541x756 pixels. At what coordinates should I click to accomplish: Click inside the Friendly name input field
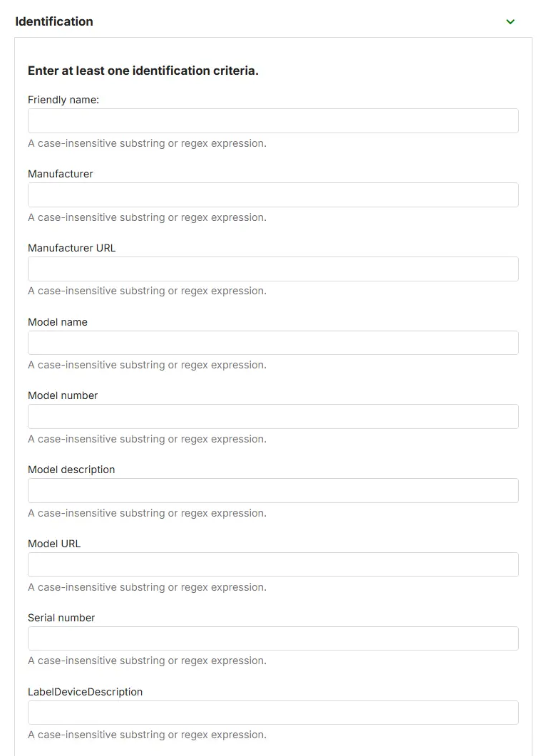[273, 120]
